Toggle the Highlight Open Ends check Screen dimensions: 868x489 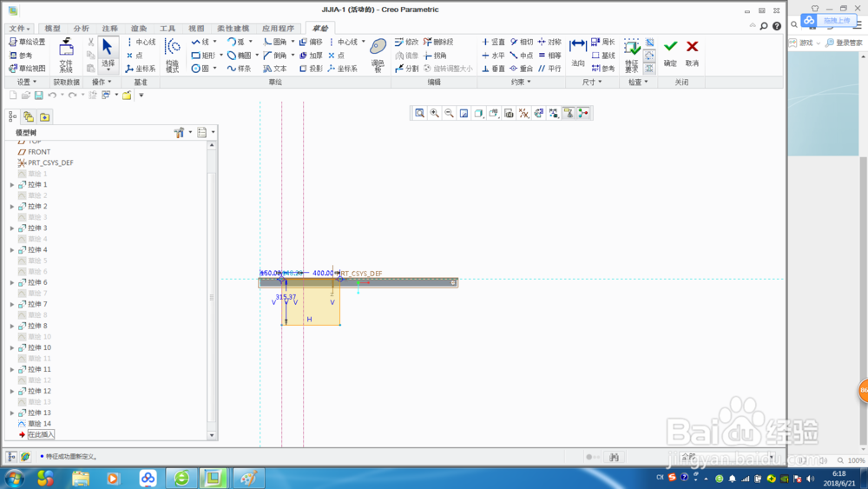(x=649, y=56)
